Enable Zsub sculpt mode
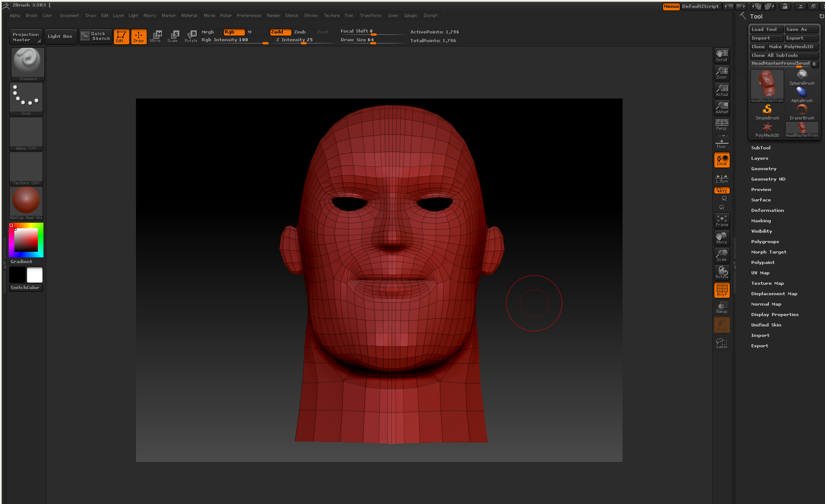 pyautogui.click(x=300, y=32)
